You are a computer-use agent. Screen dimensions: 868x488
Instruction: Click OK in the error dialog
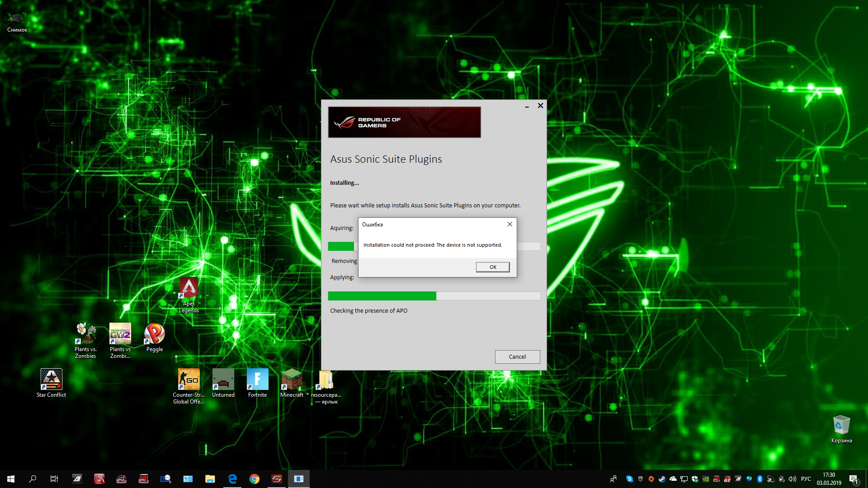(492, 267)
